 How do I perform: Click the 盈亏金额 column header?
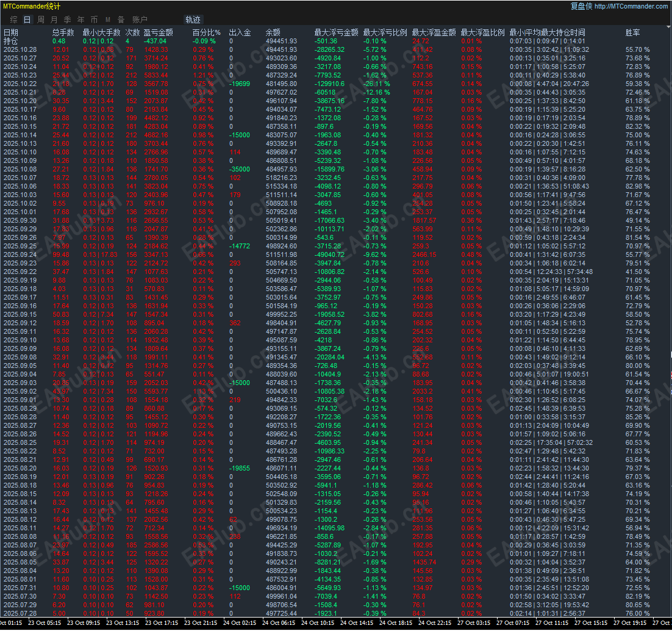(158, 32)
